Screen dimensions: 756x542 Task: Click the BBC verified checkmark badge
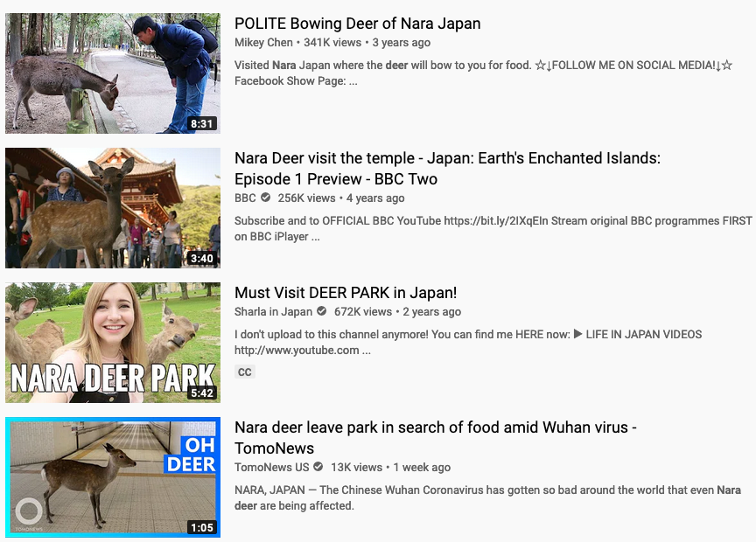pos(266,198)
